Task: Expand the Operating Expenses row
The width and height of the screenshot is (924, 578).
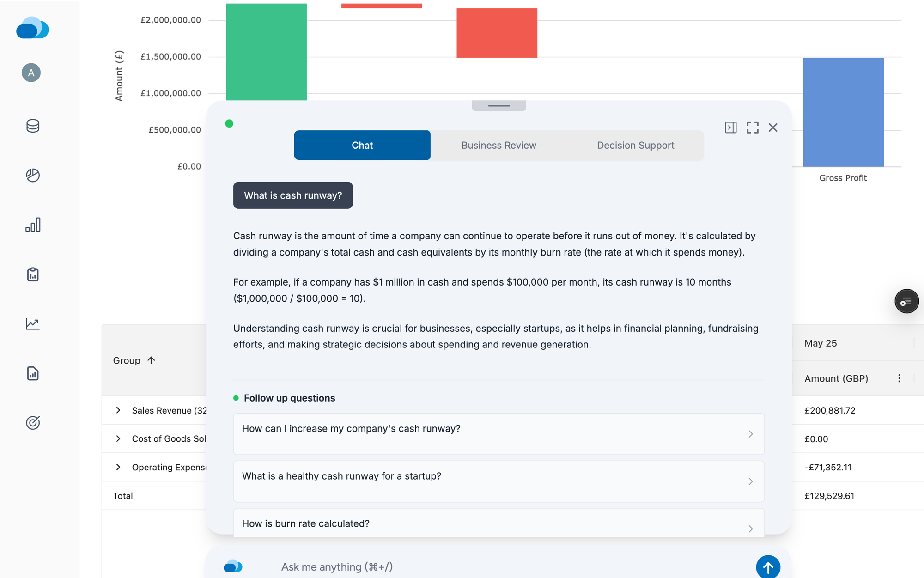Action: point(118,467)
